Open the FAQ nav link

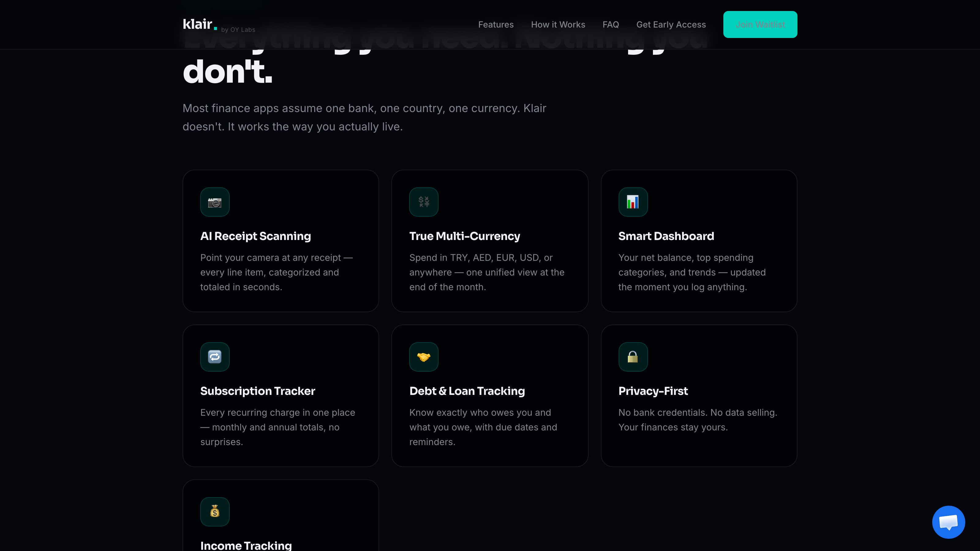[611, 24]
